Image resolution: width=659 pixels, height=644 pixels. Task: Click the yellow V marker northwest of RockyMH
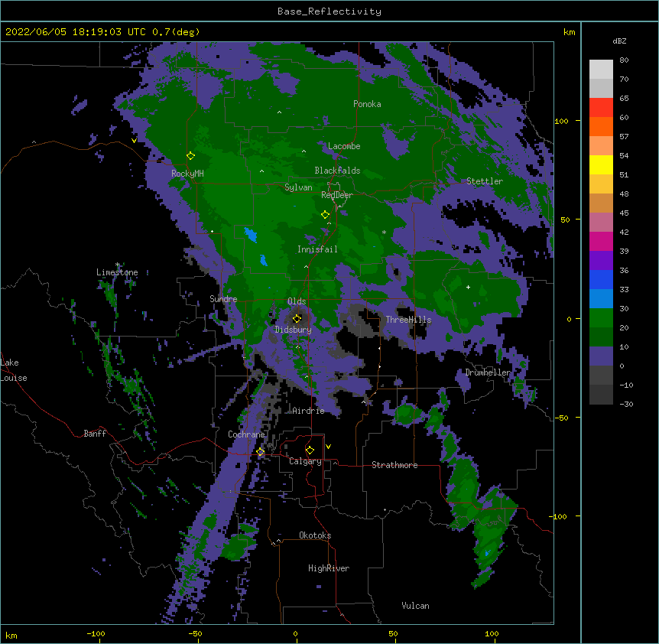click(134, 141)
